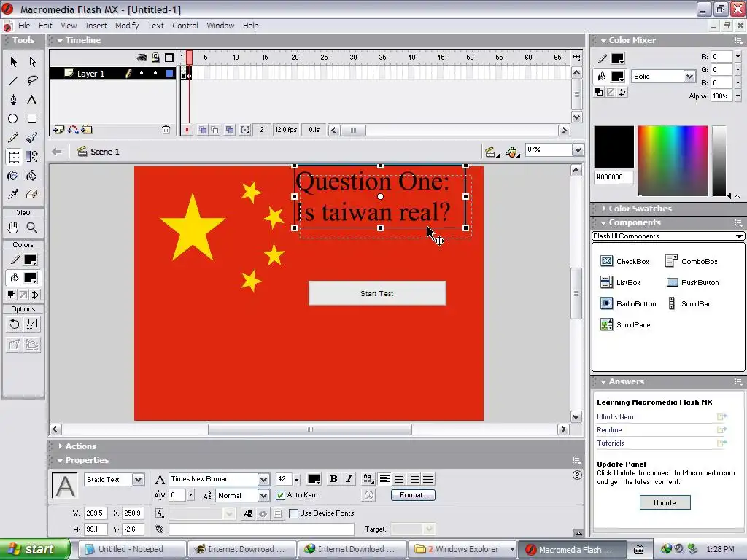Click the Rotate and Skew option
The width and height of the screenshot is (747, 560).
pyautogui.click(x=15, y=324)
